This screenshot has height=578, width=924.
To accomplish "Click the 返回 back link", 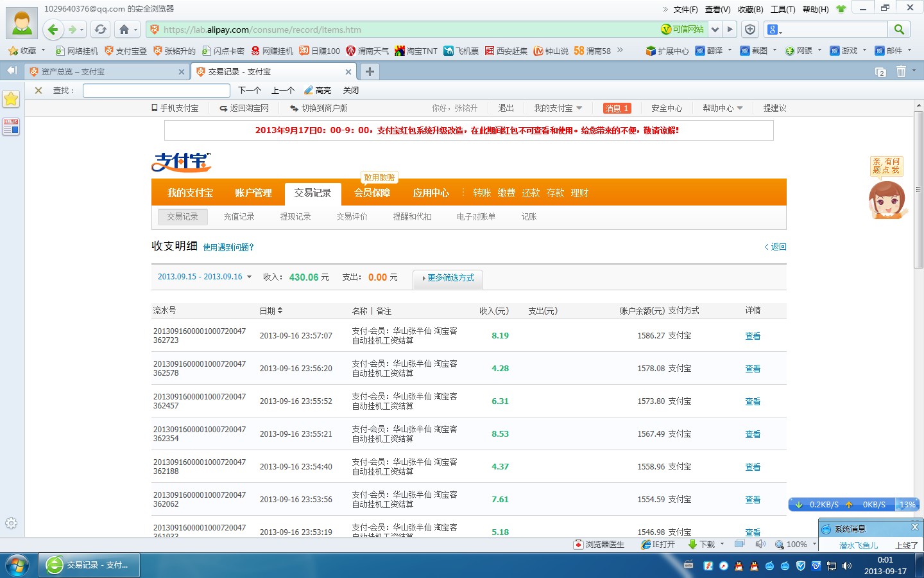I will click(x=775, y=247).
